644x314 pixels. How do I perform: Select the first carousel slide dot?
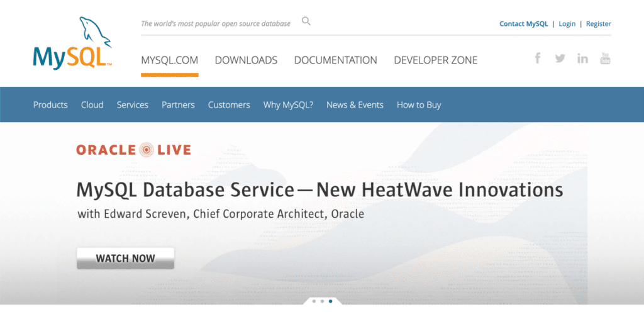coord(314,301)
